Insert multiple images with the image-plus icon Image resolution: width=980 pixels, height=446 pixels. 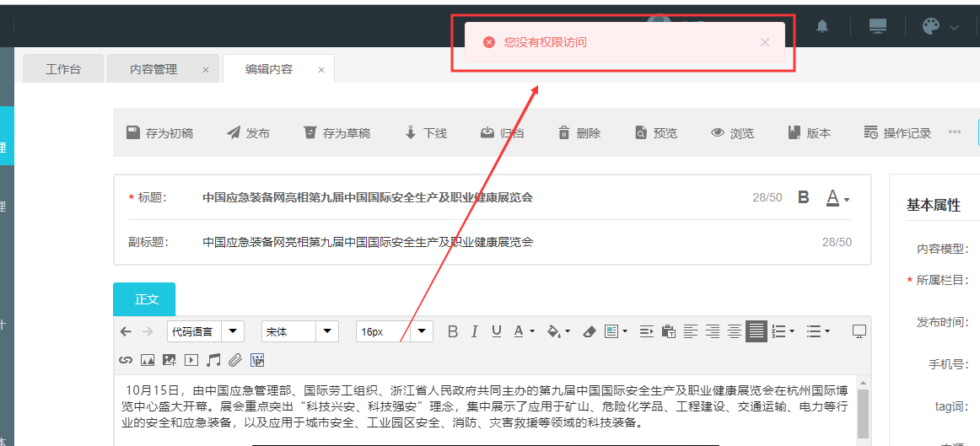(170, 360)
